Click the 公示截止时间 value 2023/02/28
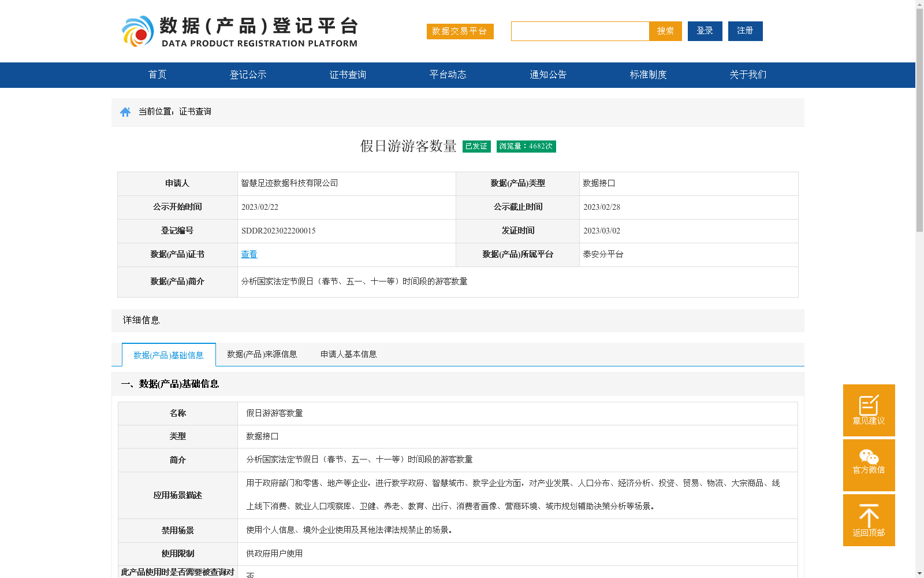This screenshot has width=924, height=578. (601, 207)
